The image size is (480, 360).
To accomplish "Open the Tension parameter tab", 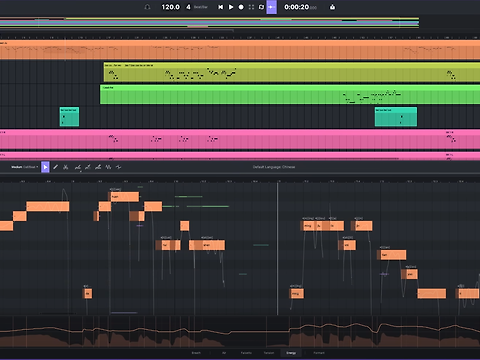I will tap(269, 353).
